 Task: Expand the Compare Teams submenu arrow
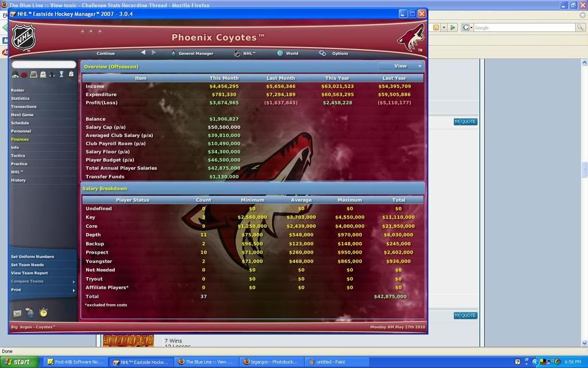[73, 282]
